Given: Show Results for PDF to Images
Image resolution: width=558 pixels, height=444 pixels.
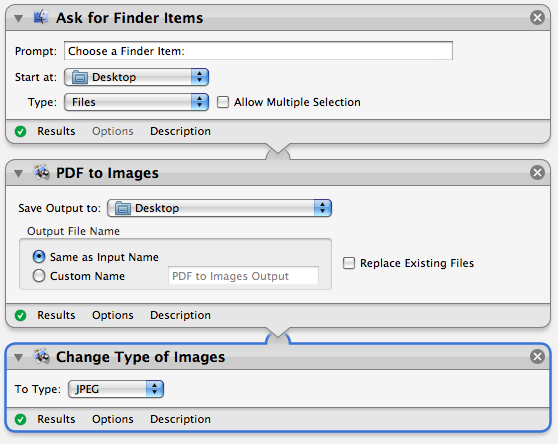Looking at the screenshot, I should 56,315.
